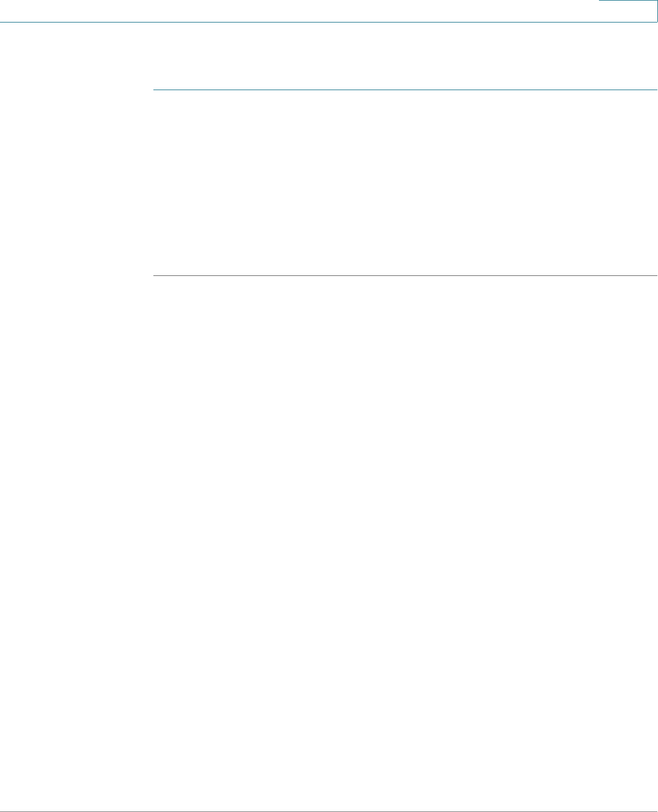This screenshot has width=658, height=812.
Task: Click the right end of the upper rule
Action: point(656,90)
